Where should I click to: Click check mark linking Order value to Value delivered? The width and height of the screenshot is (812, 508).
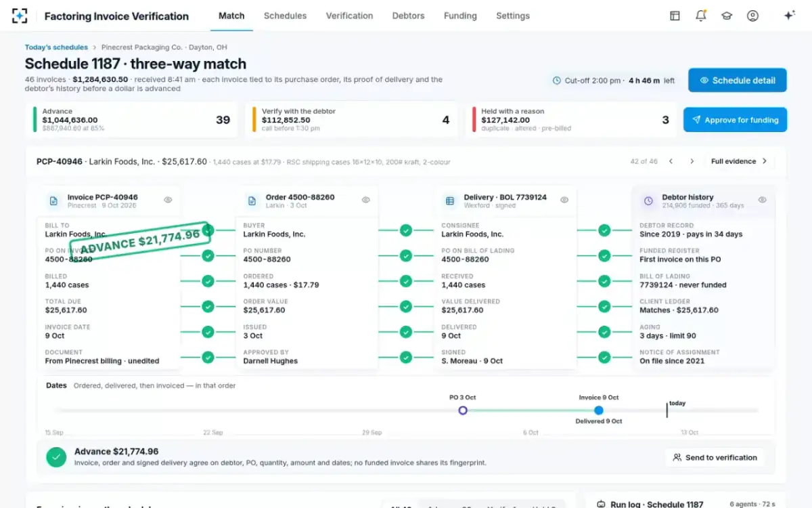coord(406,307)
